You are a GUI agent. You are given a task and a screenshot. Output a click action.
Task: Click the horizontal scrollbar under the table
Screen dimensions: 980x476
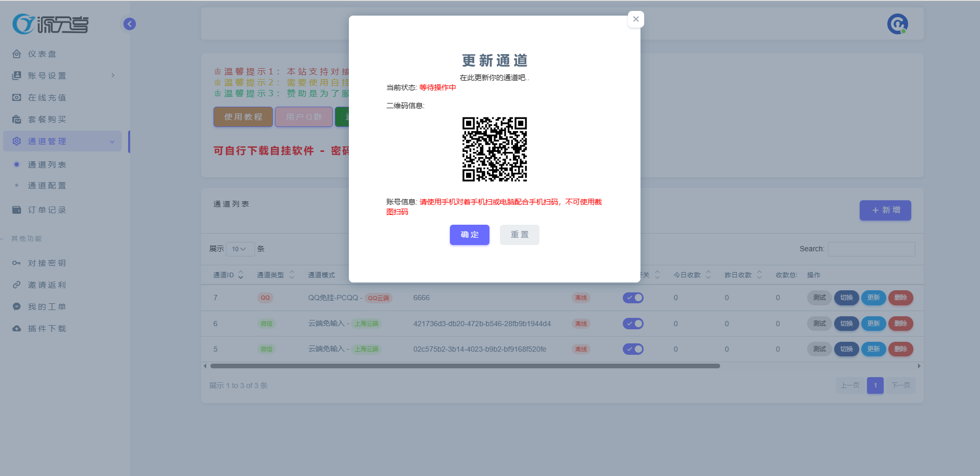point(464,366)
